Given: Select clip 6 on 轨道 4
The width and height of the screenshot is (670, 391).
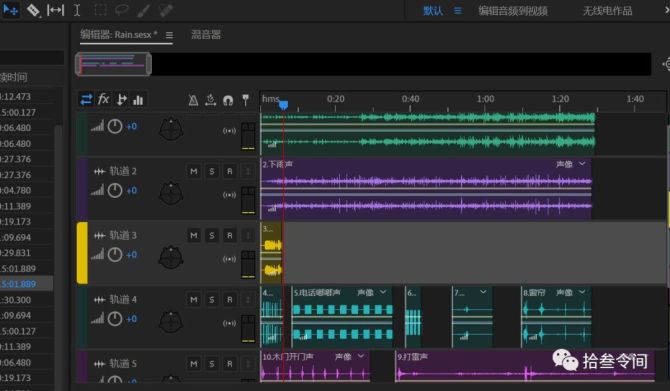Looking at the screenshot, I should pyautogui.click(x=413, y=317).
